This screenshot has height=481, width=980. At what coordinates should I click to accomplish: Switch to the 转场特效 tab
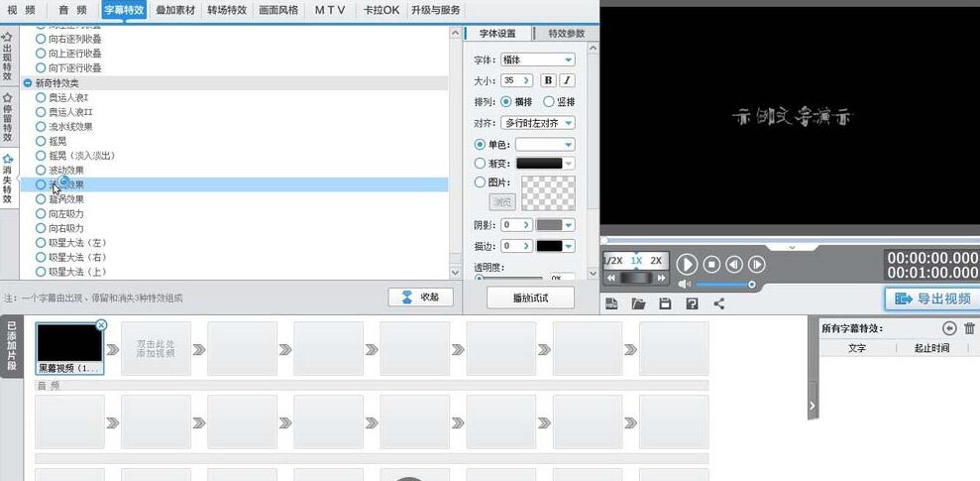(228, 9)
